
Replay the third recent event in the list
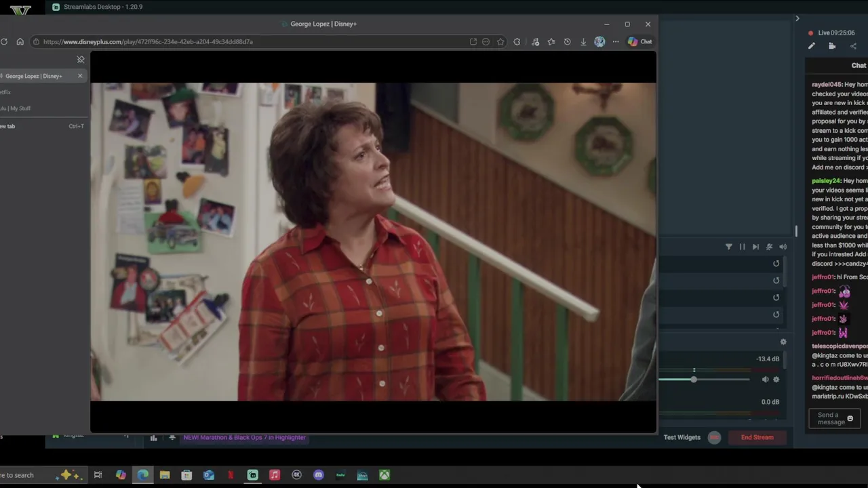click(x=776, y=298)
